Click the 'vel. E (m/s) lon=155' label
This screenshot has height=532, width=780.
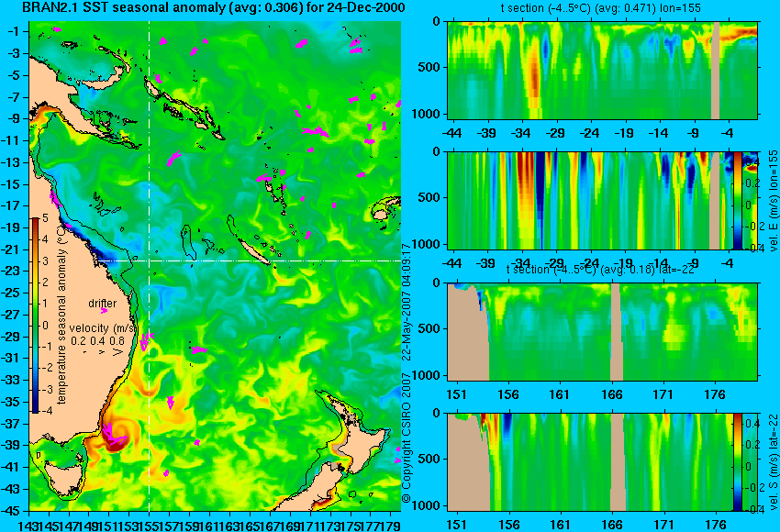point(773,200)
